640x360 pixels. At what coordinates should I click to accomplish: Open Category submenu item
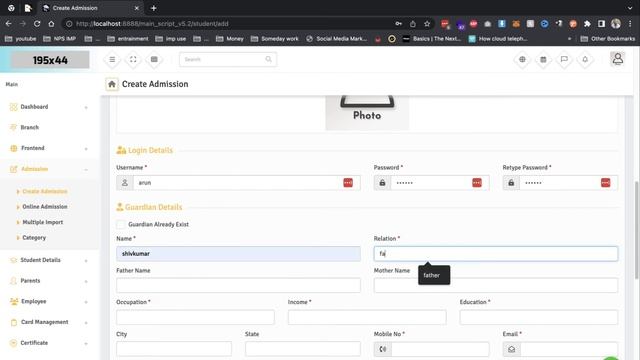[34, 238]
